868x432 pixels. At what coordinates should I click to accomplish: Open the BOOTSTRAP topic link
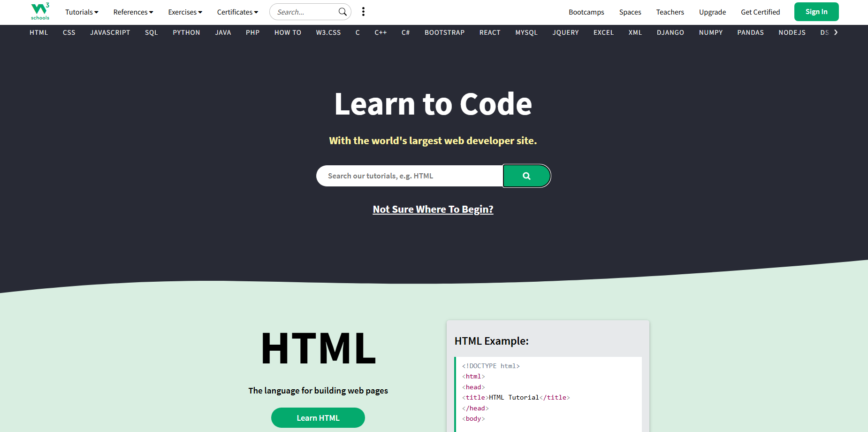coord(444,32)
